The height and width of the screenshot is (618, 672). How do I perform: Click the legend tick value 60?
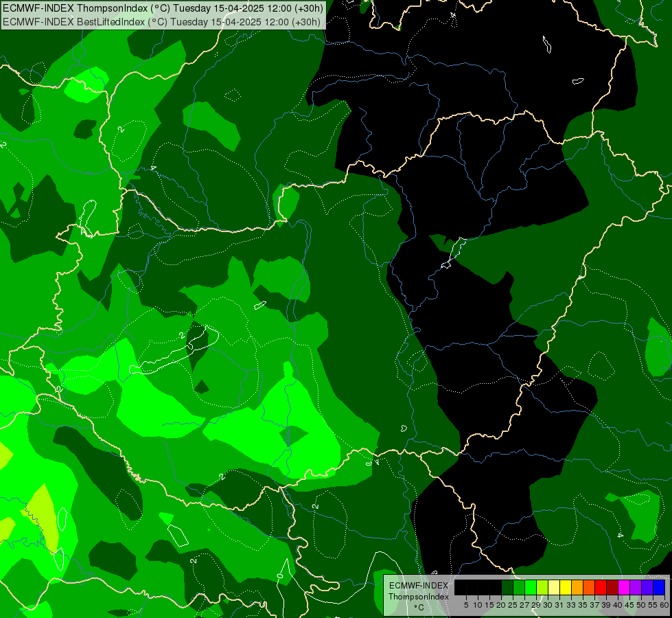pyautogui.click(x=664, y=605)
